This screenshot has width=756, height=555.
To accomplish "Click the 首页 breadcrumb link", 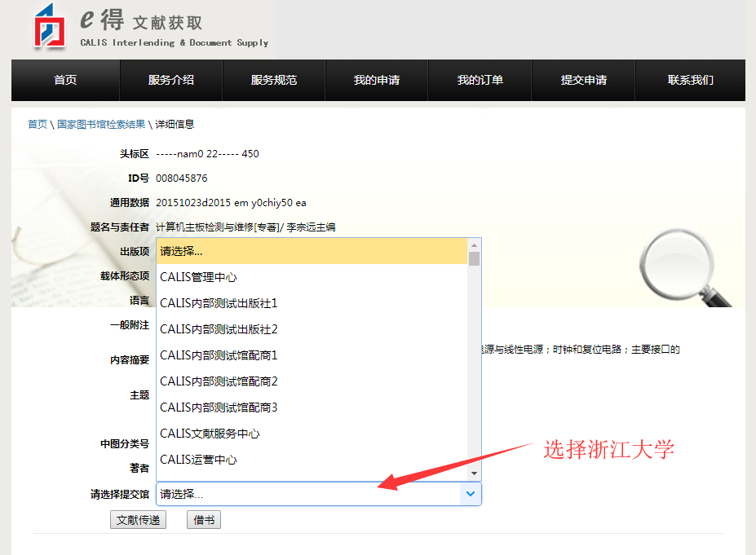I will click(38, 125).
